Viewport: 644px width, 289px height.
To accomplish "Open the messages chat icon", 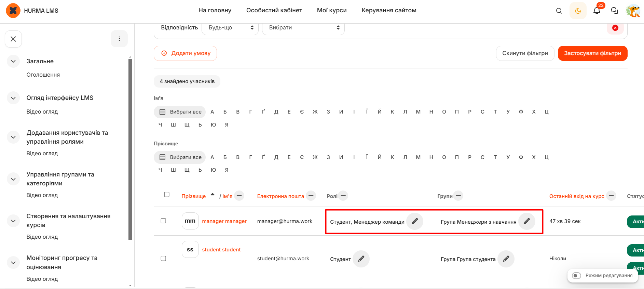I will [x=615, y=11].
